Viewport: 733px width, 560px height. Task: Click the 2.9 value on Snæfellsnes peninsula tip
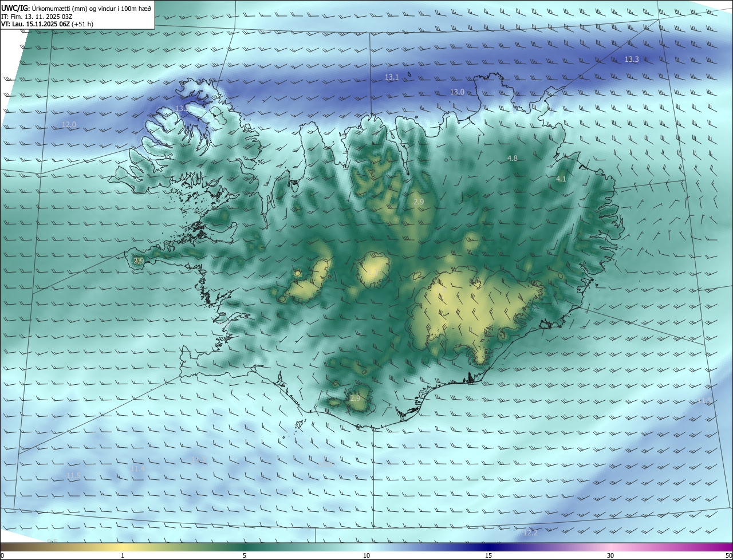139,261
